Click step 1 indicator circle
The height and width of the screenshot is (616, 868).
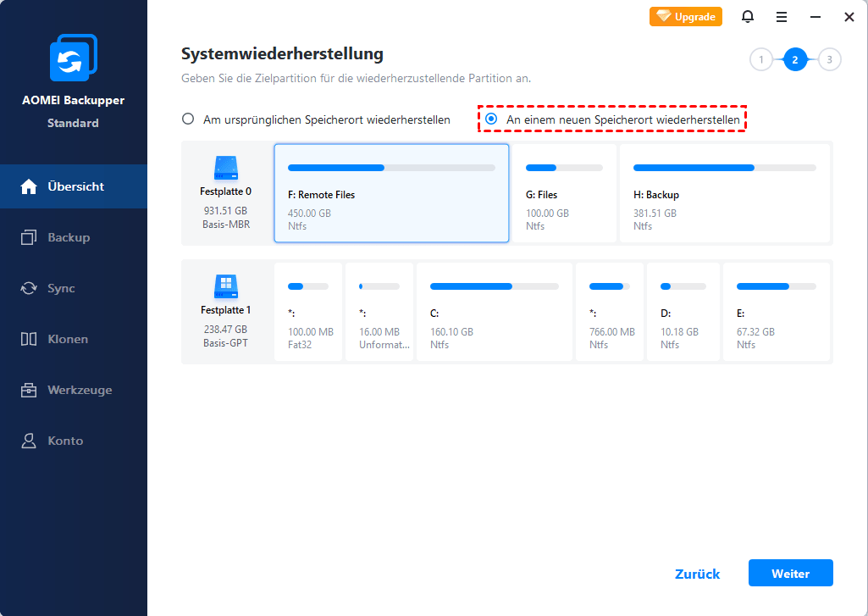(761, 60)
